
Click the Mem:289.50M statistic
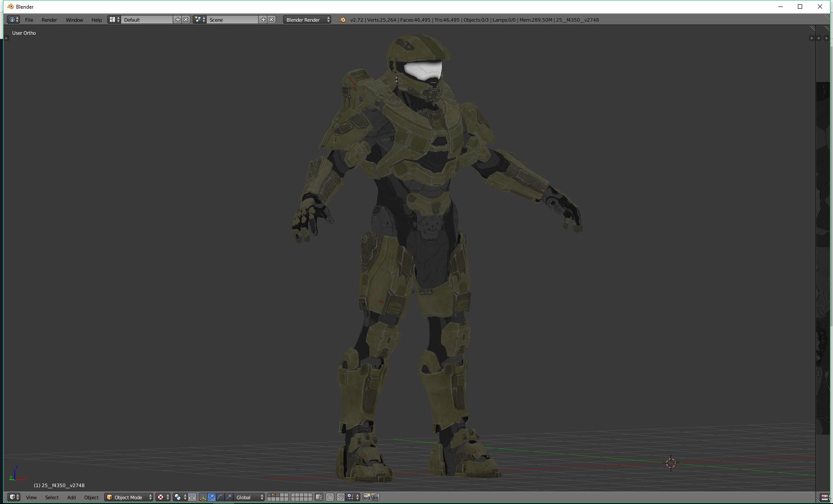tap(536, 20)
